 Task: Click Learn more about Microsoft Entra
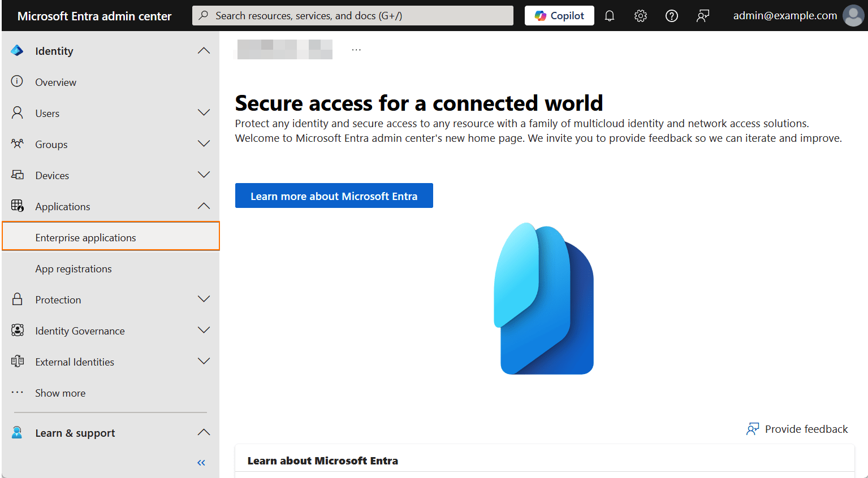(334, 195)
